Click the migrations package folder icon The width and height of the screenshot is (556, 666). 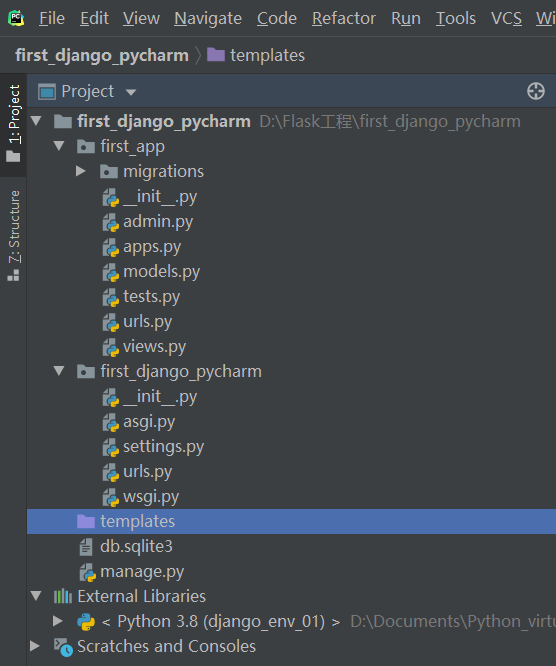[109, 172]
